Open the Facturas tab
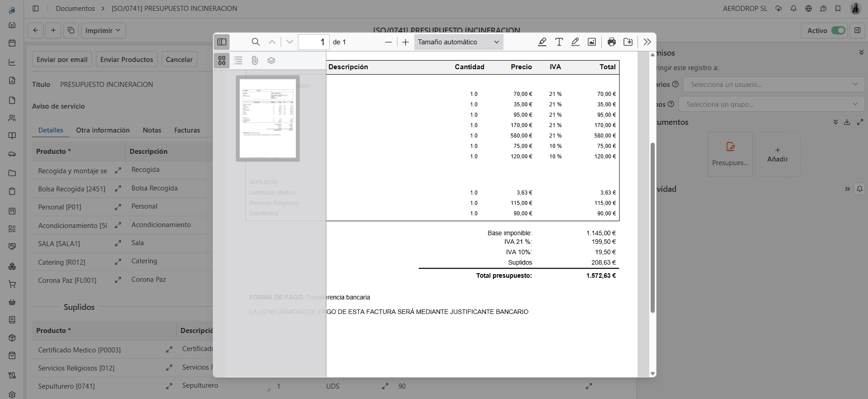The height and width of the screenshot is (399, 868). (187, 130)
